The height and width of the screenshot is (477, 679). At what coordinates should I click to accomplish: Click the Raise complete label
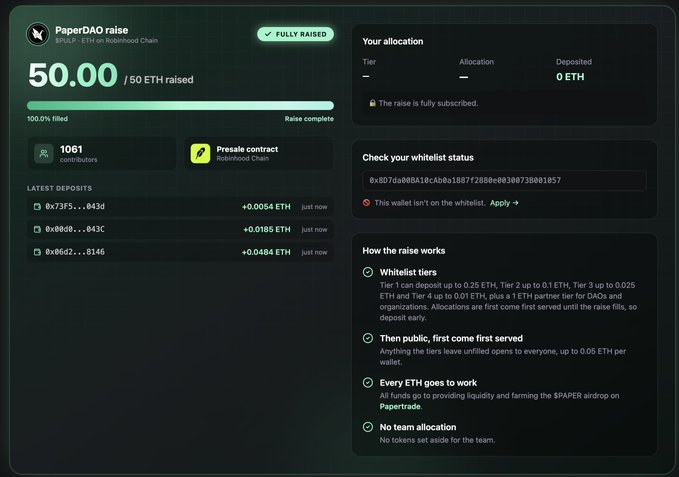click(309, 119)
